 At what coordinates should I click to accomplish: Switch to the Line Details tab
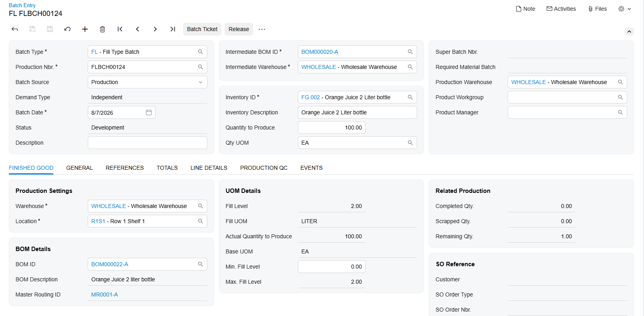coord(209,168)
